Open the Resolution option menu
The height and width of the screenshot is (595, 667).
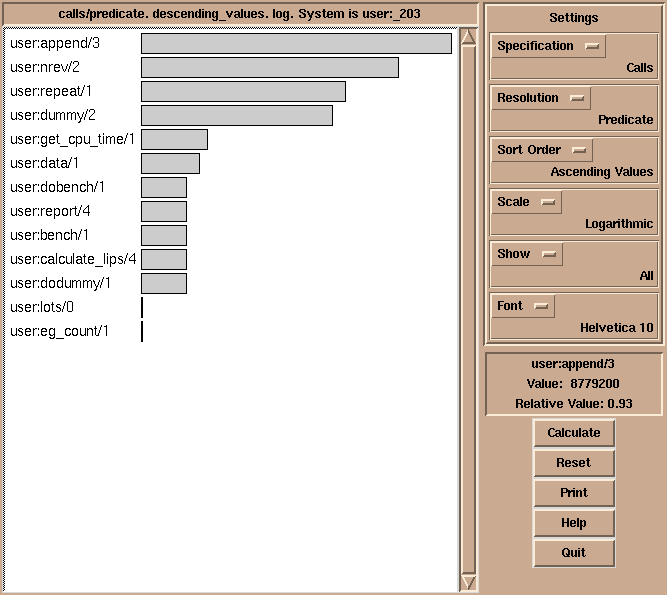point(541,98)
